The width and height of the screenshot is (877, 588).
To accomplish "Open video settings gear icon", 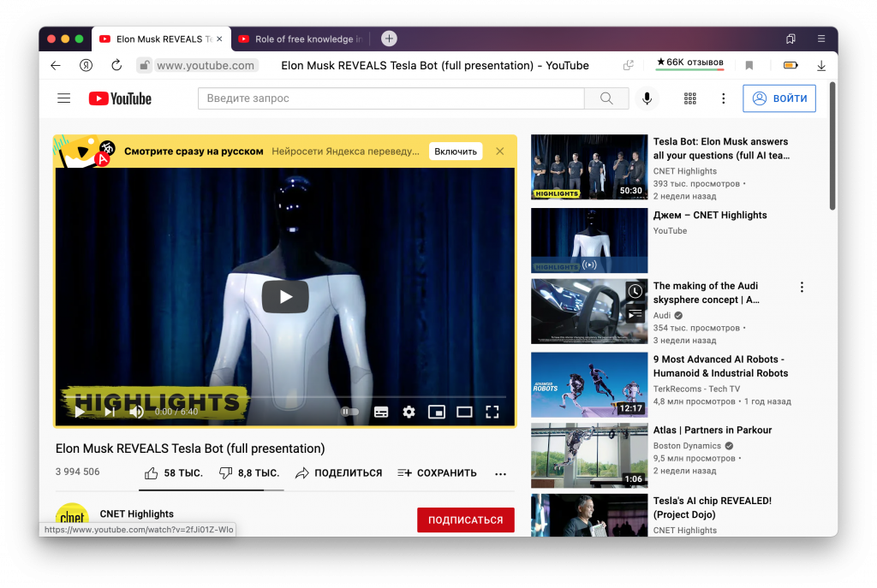I will (409, 412).
